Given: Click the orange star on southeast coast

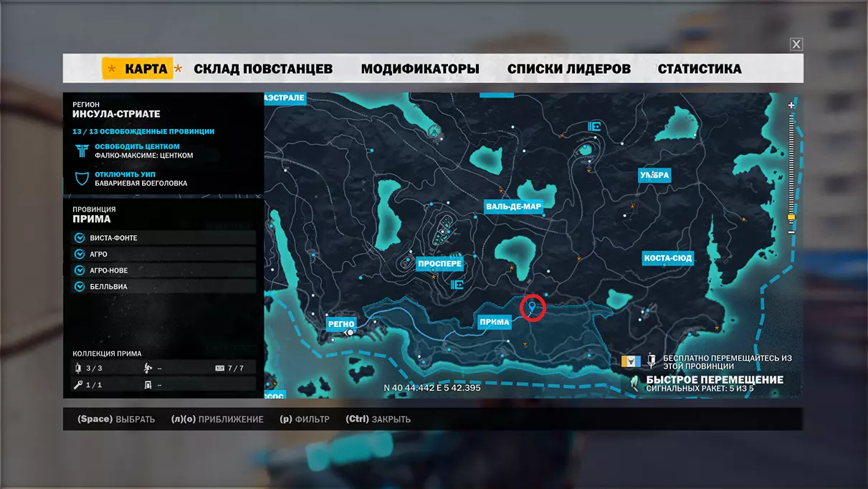Looking at the screenshot, I should [717, 328].
